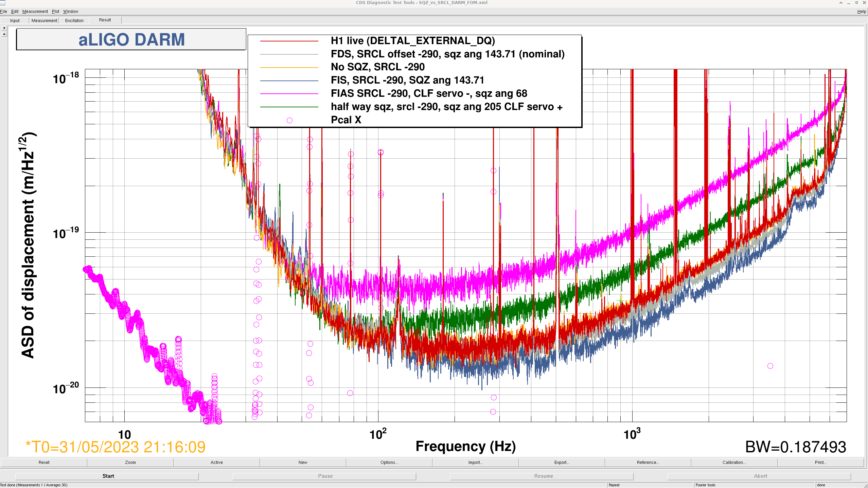Switch to the Excitation tab
868x488 pixels.
click(x=74, y=20)
